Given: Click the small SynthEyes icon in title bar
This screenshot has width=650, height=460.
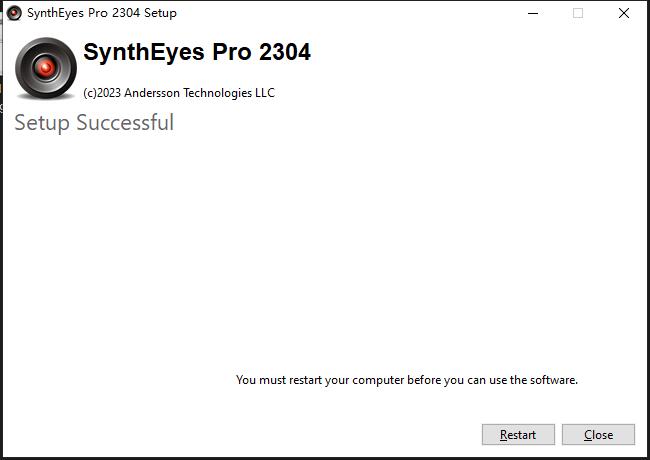Looking at the screenshot, I should 14,13.
